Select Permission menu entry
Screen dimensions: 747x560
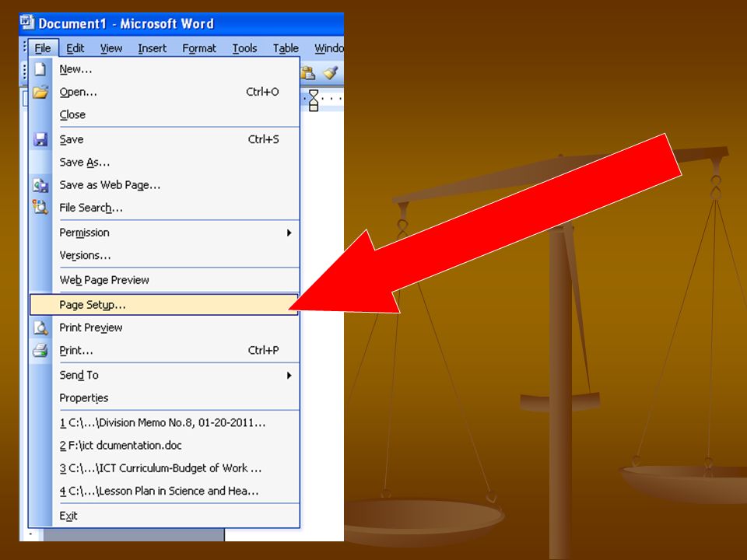164,233
